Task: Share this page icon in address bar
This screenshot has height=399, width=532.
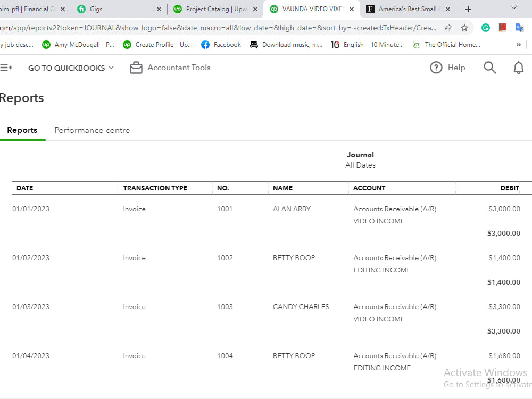Action: pos(447,28)
